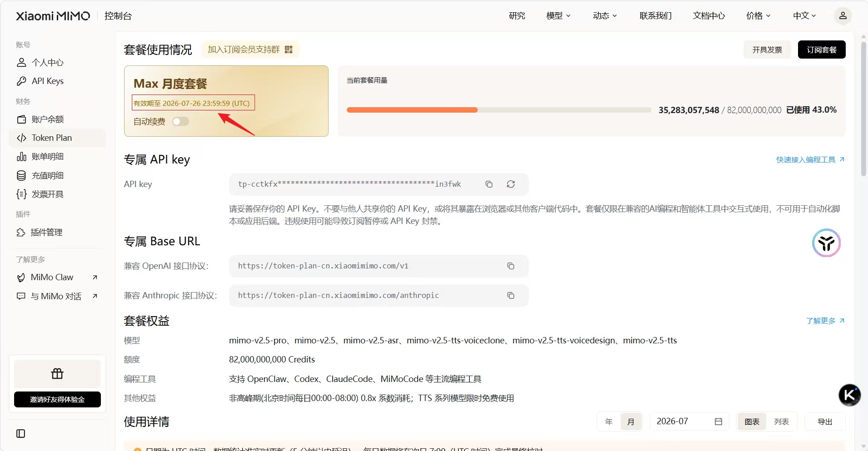Collapse the sidebar using the panel icon
This screenshot has width=868, height=451.
(21, 433)
